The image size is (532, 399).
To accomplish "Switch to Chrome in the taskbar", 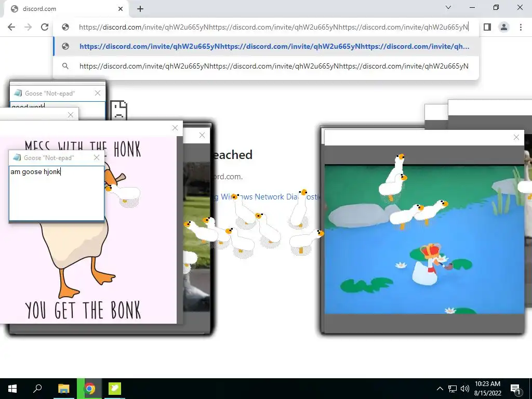I will click(89, 389).
